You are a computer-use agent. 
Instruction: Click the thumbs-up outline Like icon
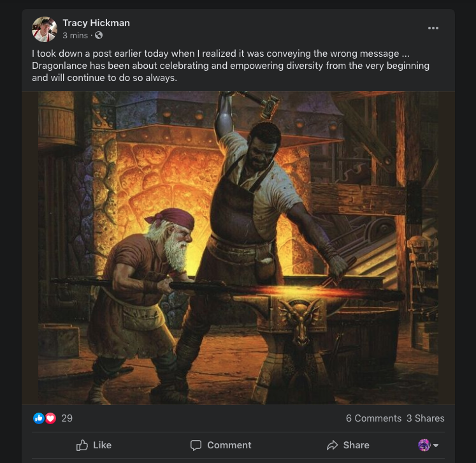coord(82,445)
